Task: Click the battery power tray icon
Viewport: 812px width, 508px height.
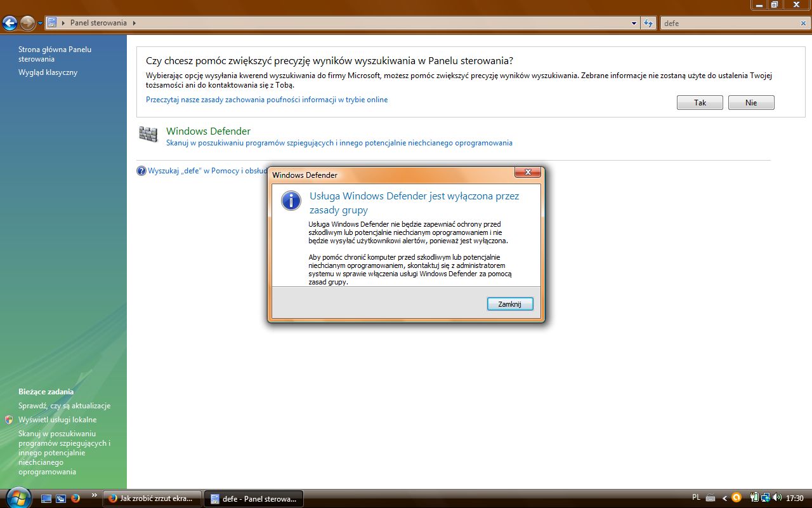Action: [754, 498]
